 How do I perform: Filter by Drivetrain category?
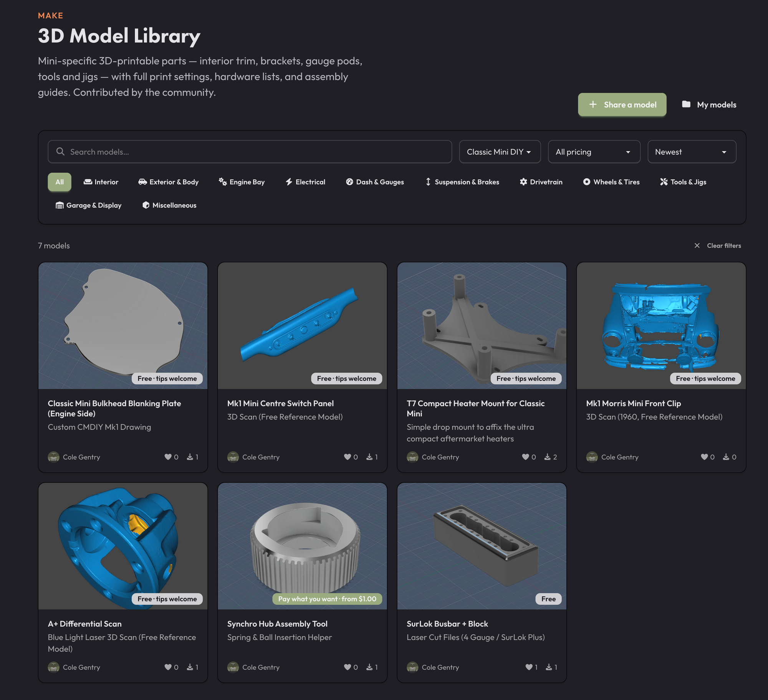tap(541, 182)
